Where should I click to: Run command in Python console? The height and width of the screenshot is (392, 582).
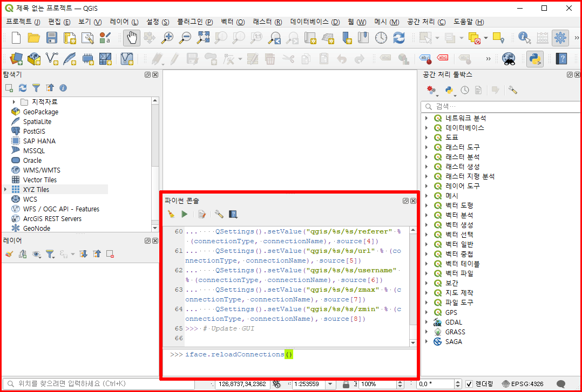[185, 214]
